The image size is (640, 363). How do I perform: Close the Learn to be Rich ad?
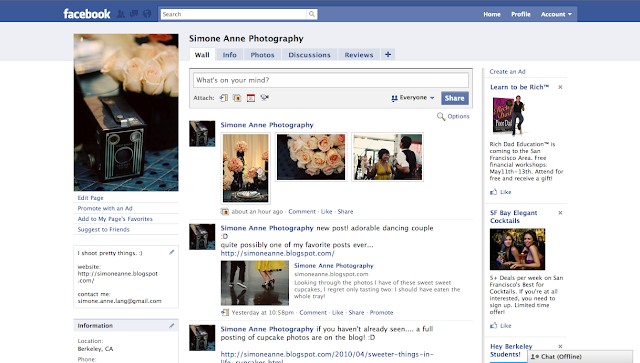pyautogui.click(x=560, y=87)
